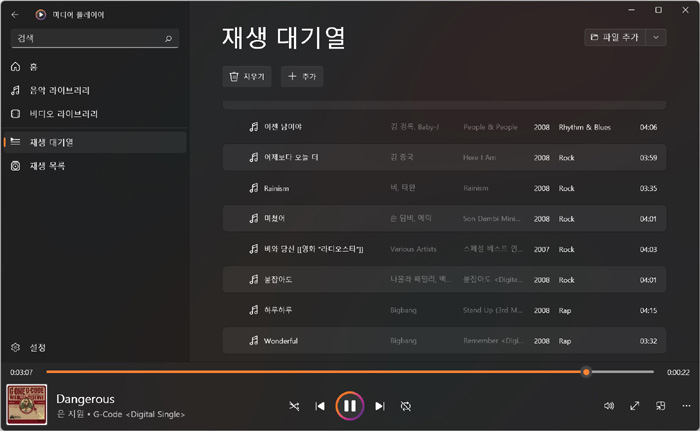Open the 홈 page
The width and height of the screenshot is (700, 431).
coord(95,67)
